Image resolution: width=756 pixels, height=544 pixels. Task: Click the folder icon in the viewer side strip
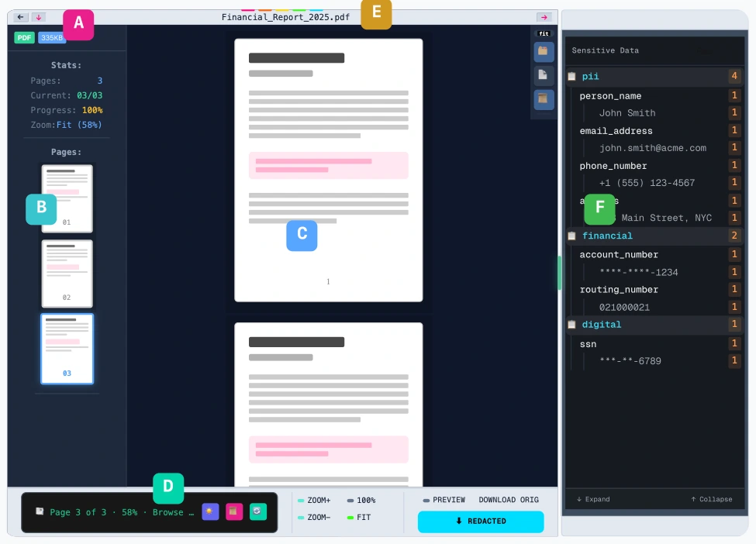pos(544,51)
